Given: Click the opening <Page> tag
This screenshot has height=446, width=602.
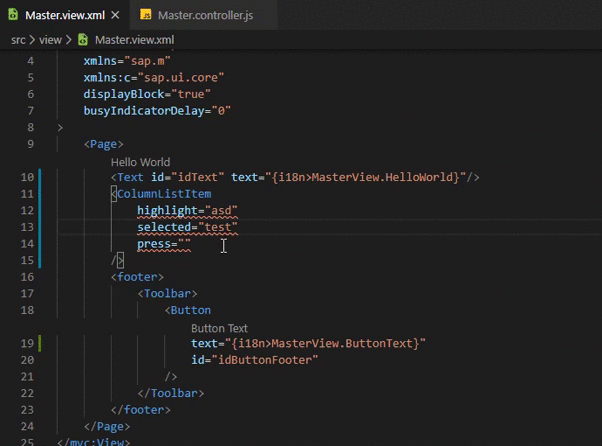Looking at the screenshot, I should (x=104, y=144).
